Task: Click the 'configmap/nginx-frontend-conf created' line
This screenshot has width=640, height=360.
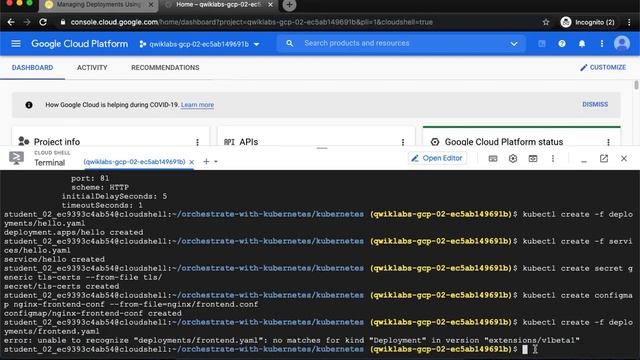Action: pyautogui.click(x=93, y=313)
